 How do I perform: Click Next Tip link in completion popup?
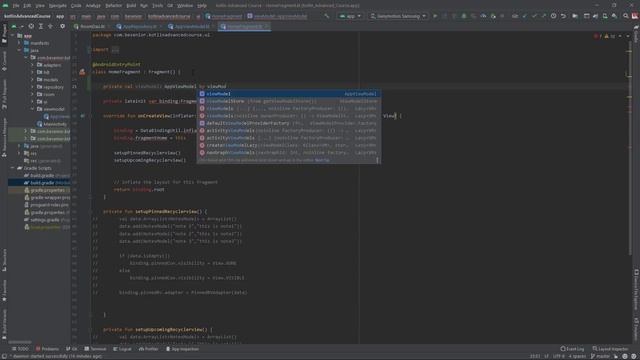[322, 160]
